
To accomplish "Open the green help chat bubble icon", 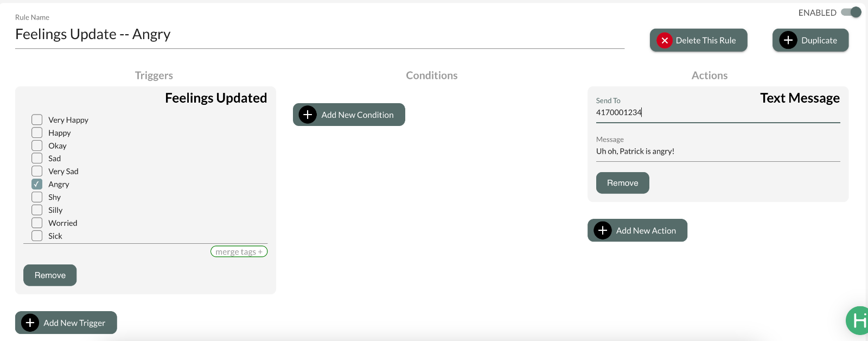I will (858, 321).
